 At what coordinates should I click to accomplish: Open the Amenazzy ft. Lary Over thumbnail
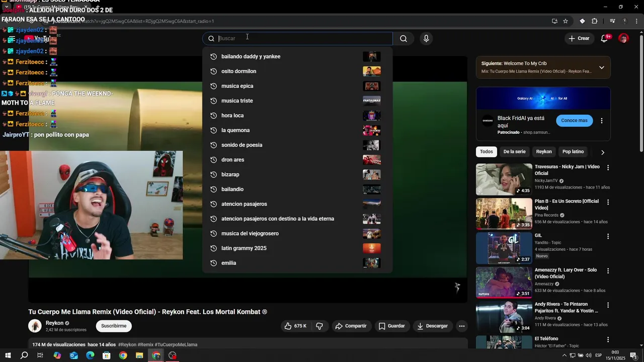tap(504, 283)
